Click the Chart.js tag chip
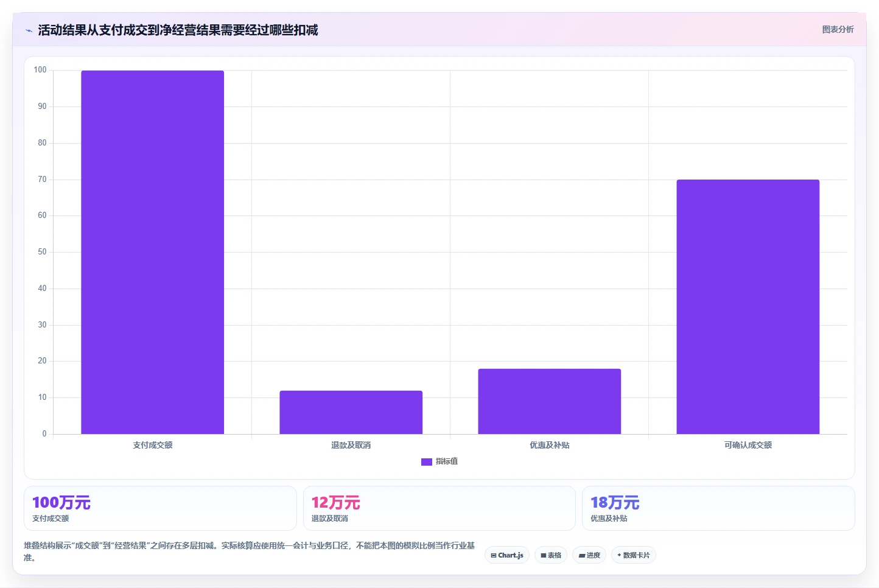Image resolution: width=879 pixels, height=588 pixels. pos(506,555)
